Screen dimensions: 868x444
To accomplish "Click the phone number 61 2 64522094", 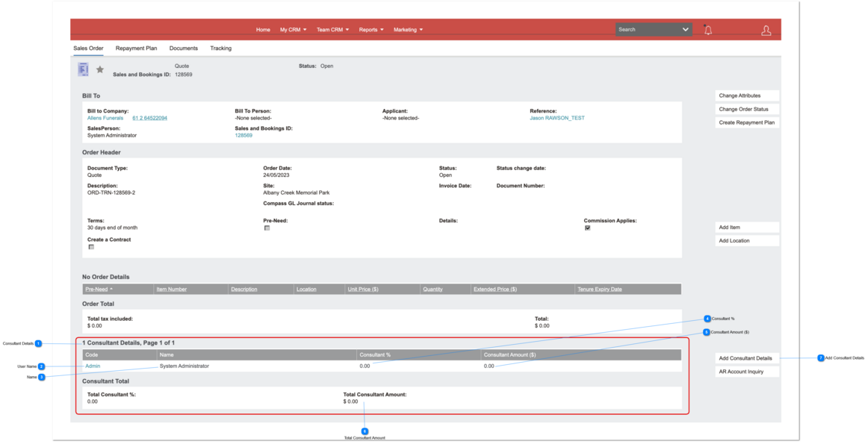I will pos(149,119).
